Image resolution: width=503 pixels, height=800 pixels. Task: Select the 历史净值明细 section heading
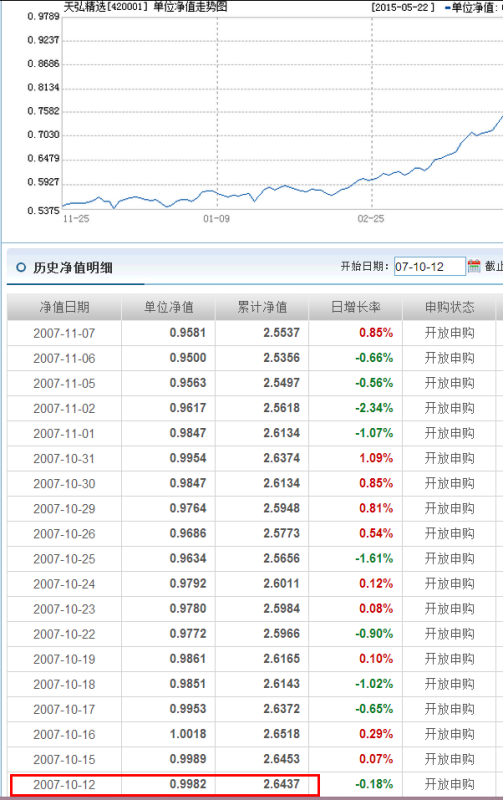(x=73, y=267)
